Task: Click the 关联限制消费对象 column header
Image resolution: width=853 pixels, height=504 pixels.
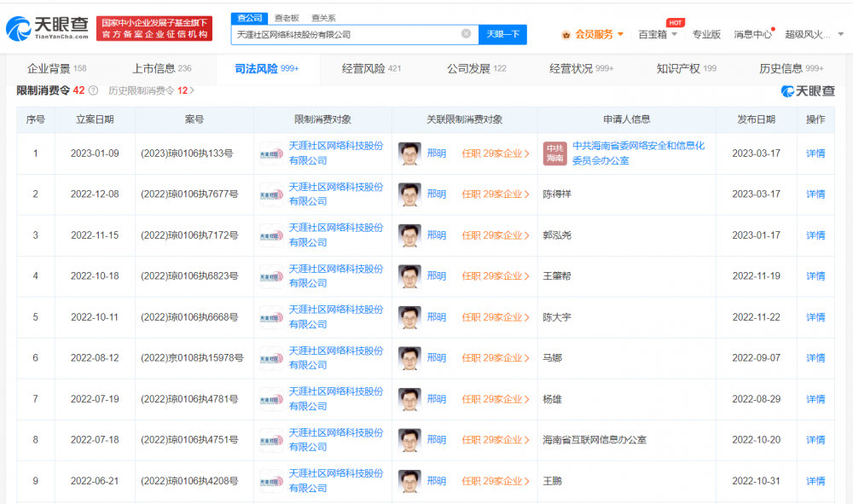Action: (x=464, y=119)
